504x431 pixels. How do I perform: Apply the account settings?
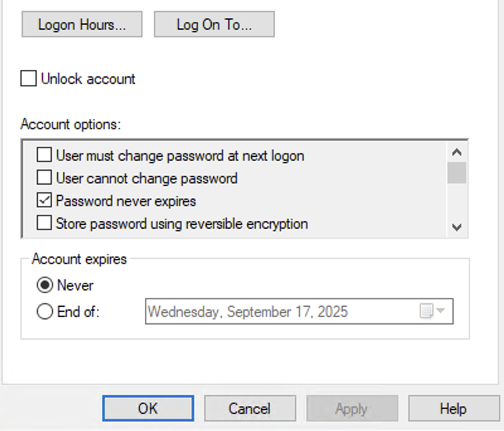[x=352, y=408]
